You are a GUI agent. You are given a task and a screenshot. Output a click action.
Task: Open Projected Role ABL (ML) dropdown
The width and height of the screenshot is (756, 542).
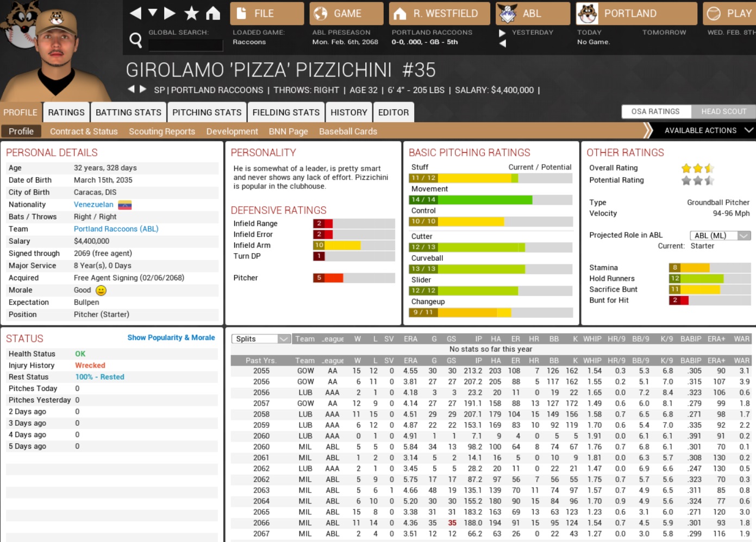pos(720,235)
